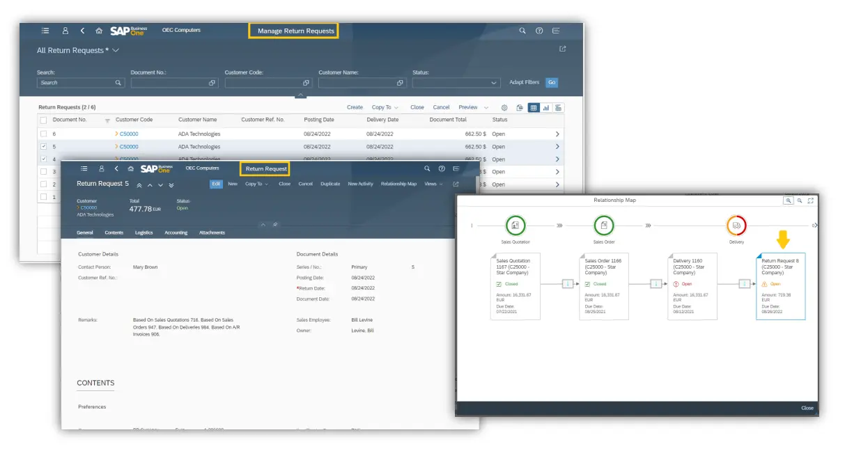Click Edit in Return Request window
Screen dimensions: 868x451
tap(216, 184)
